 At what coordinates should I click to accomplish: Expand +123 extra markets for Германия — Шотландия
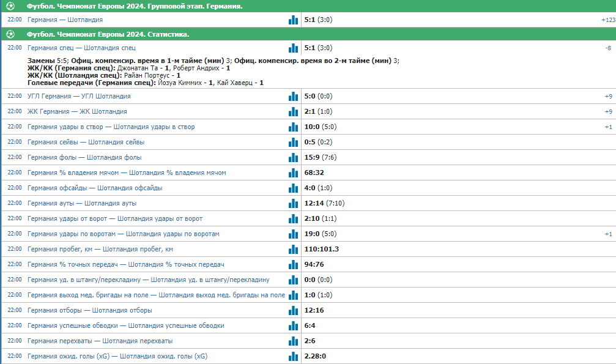(x=608, y=20)
